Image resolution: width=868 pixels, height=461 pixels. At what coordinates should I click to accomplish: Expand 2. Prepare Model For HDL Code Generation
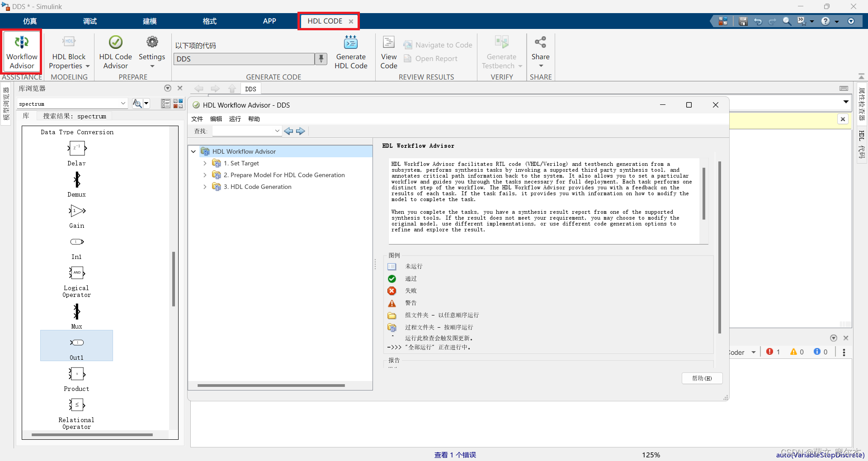(x=205, y=175)
